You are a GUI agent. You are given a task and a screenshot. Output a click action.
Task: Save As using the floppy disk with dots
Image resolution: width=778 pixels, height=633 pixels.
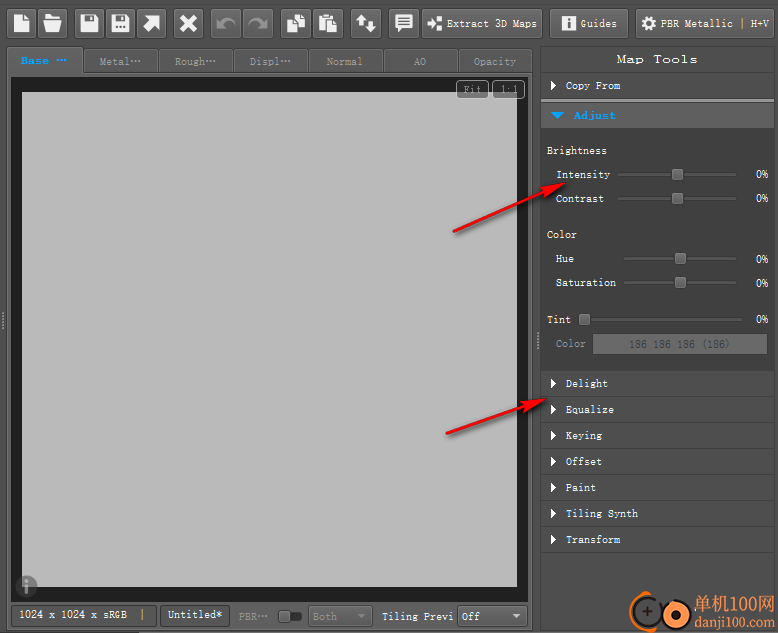pyautogui.click(x=120, y=23)
